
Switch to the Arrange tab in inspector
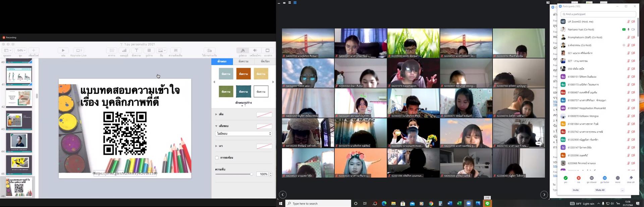pos(265,61)
